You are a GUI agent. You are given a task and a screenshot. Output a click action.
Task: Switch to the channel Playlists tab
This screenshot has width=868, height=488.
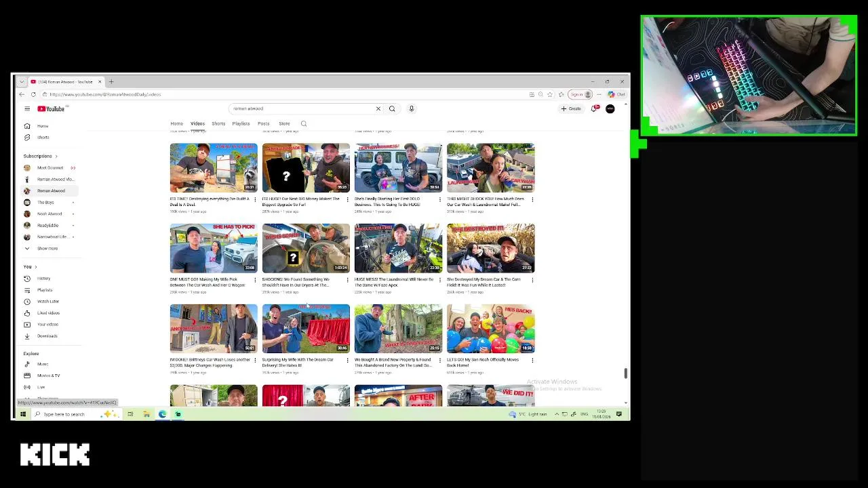241,124
